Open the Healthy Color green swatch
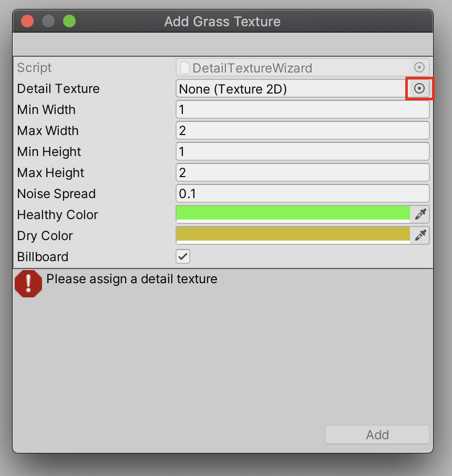The width and height of the screenshot is (452, 476). (293, 213)
